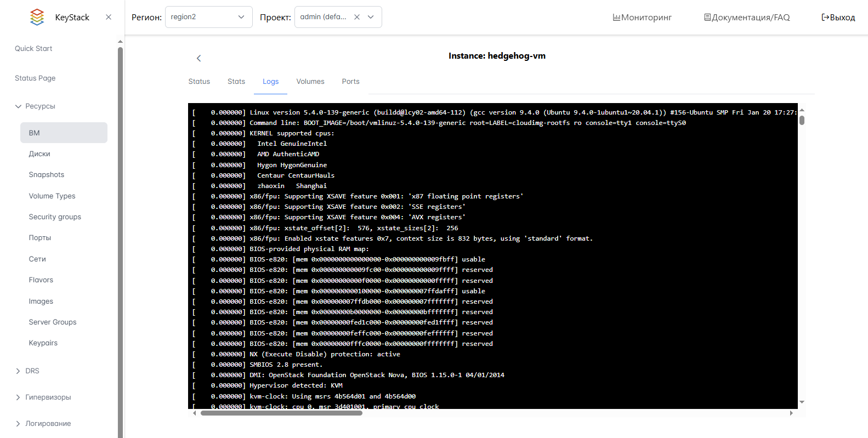Open the project dropdown arrow
Image resolution: width=868 pixels, height=438 pixels.
coord(371,17)
